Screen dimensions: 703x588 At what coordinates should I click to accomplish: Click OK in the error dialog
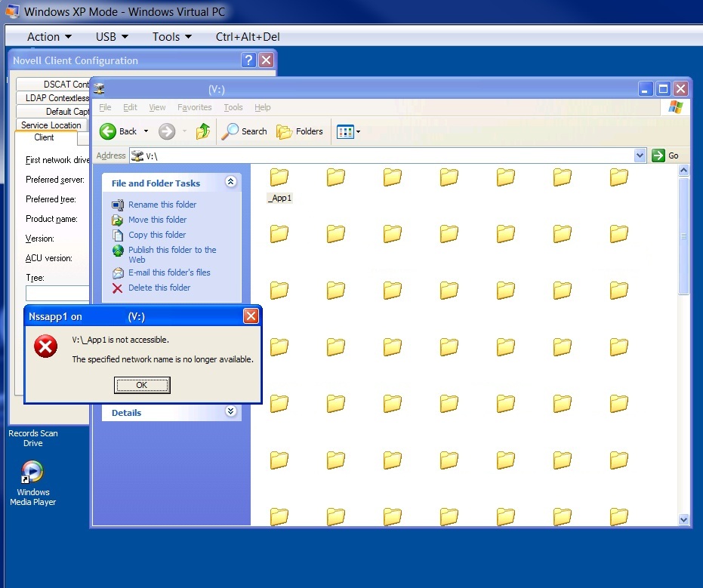pyautogui.click(x=142, y=385)
